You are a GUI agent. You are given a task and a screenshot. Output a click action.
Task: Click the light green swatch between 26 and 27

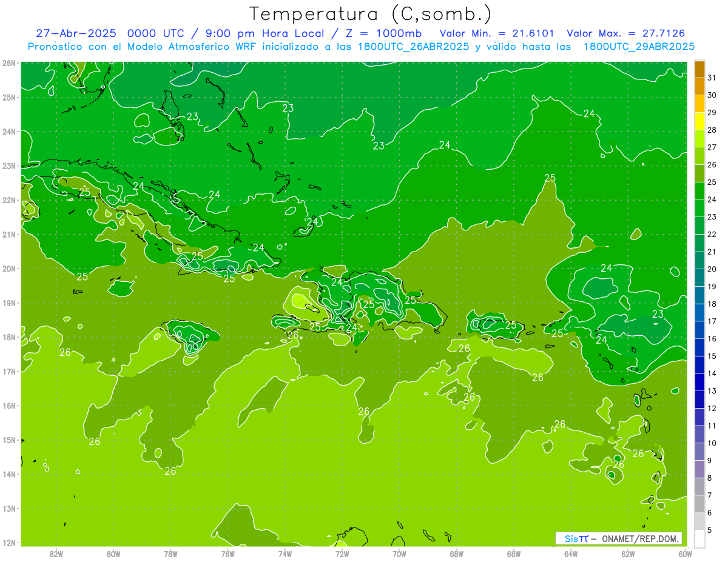tap(699, 156)
